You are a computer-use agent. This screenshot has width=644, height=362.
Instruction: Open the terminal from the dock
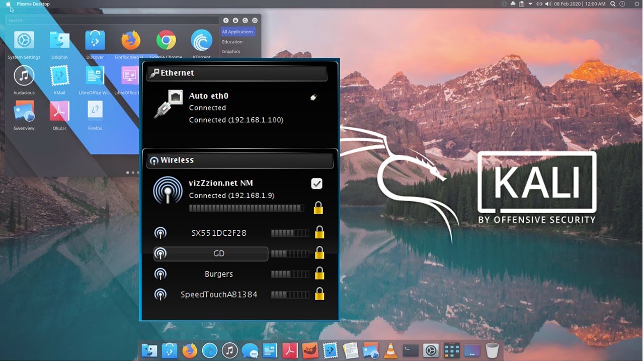click(411, 350)
